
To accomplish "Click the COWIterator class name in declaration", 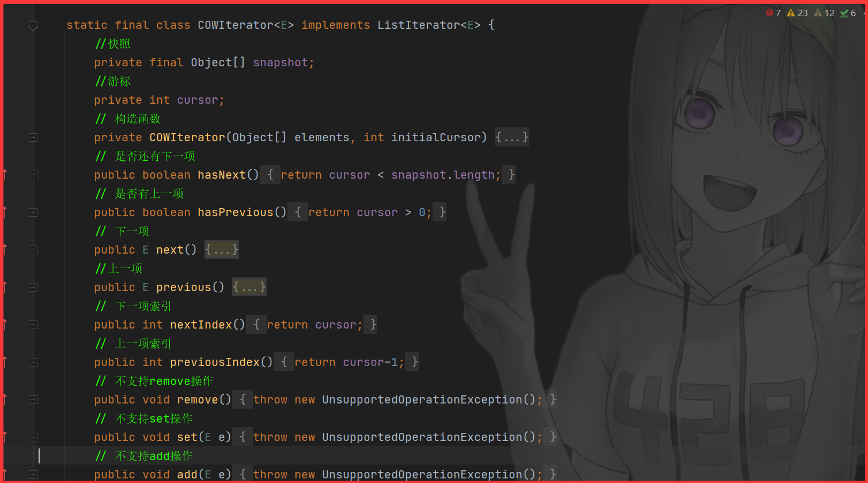I will click(x=236, y=25).
